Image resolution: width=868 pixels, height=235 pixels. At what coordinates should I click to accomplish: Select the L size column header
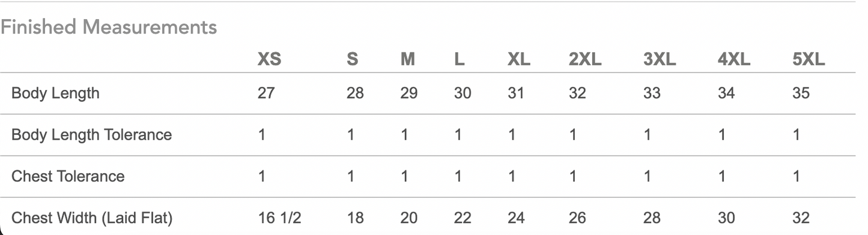coord(459,59)
